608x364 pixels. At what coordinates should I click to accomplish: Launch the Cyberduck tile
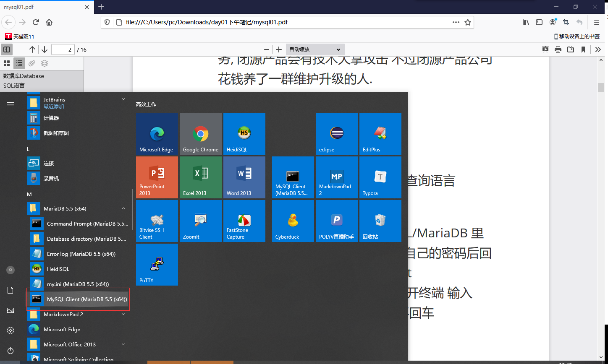coord(293,221)
